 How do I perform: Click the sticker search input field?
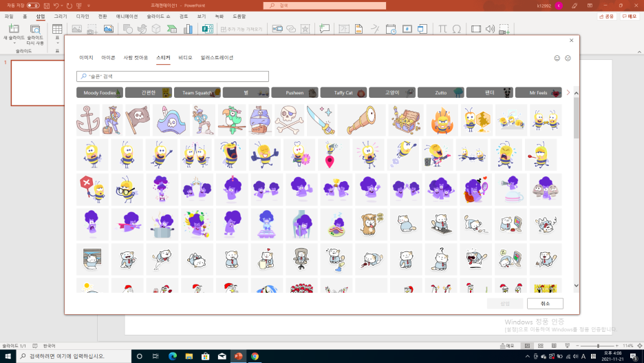point(173,76)
